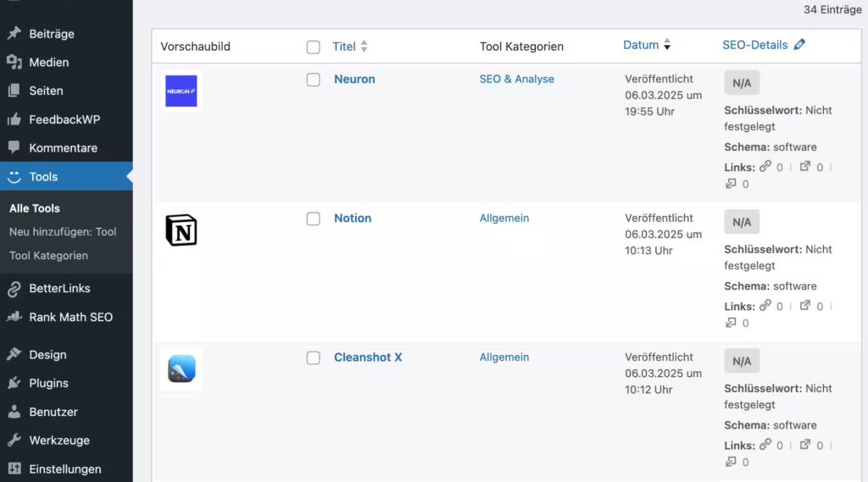Click the N/A SEO score badge for Neuron
Screen dimensions: 868x482
pos(742,83)
